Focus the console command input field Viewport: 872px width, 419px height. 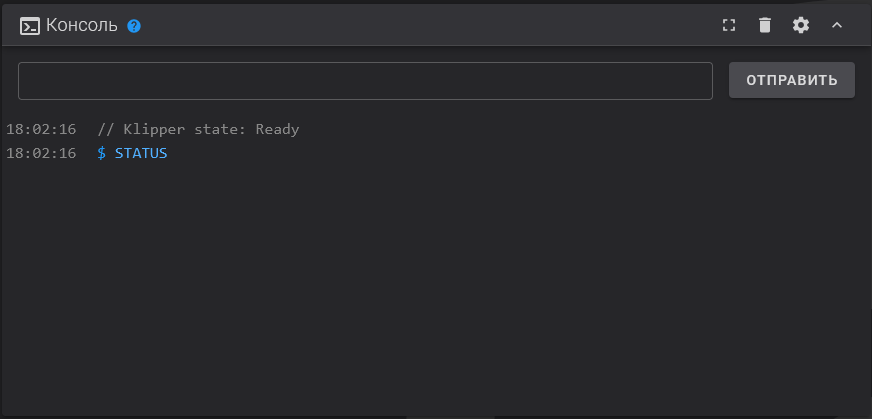click(x=365, y=81)
